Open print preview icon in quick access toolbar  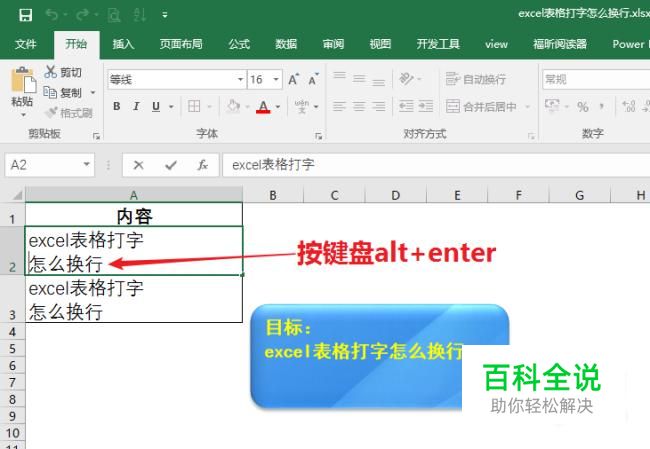114,15
